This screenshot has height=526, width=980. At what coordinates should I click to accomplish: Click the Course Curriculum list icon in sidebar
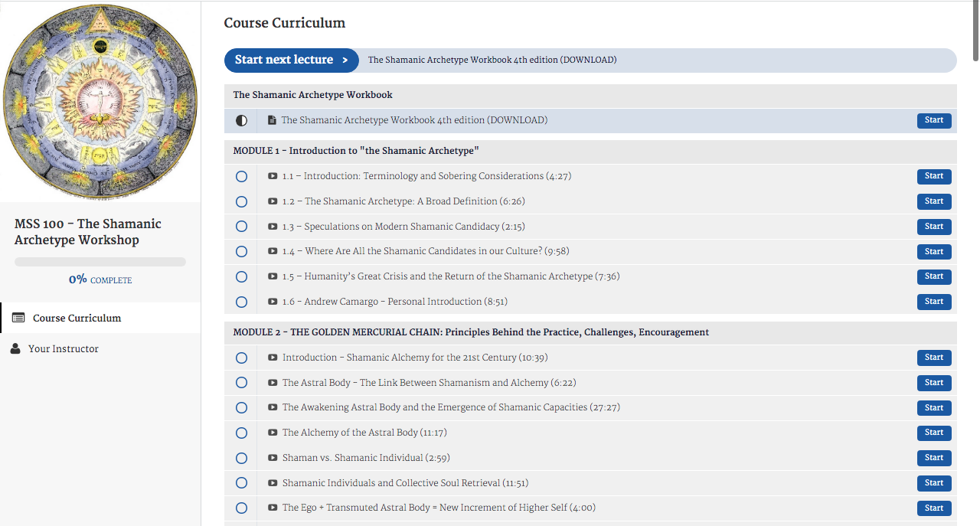(18, 318)
